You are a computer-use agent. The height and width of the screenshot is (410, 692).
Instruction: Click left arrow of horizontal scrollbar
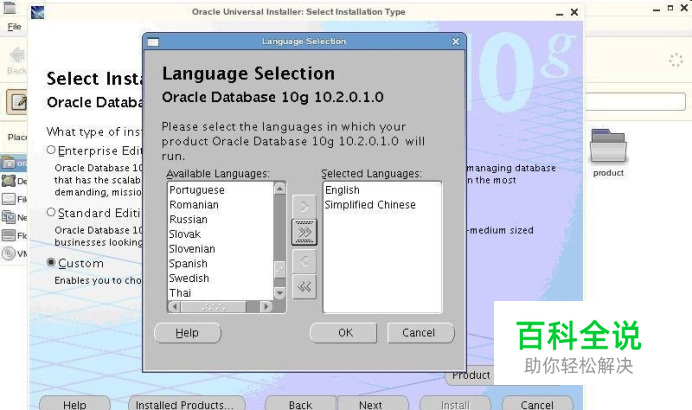(175, 306)
